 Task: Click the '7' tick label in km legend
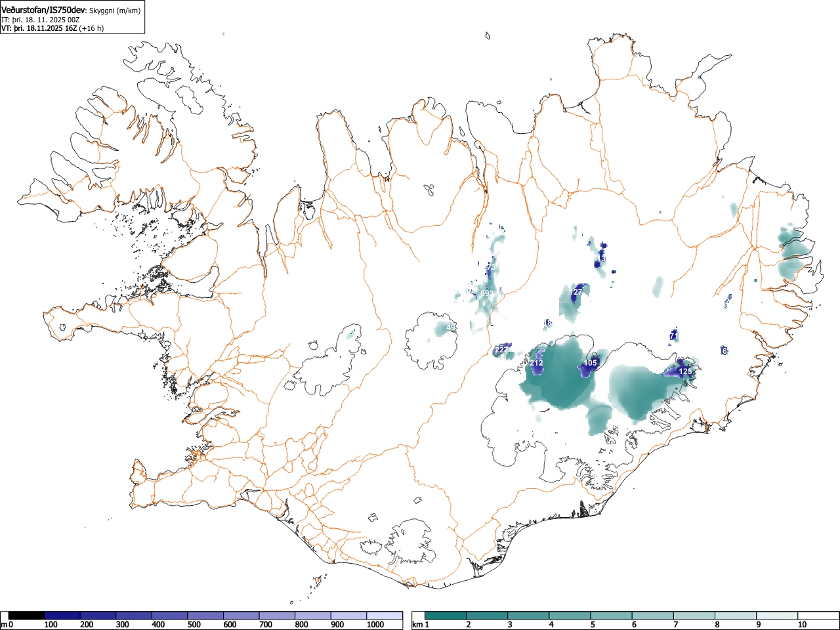[x=675, y=625]
